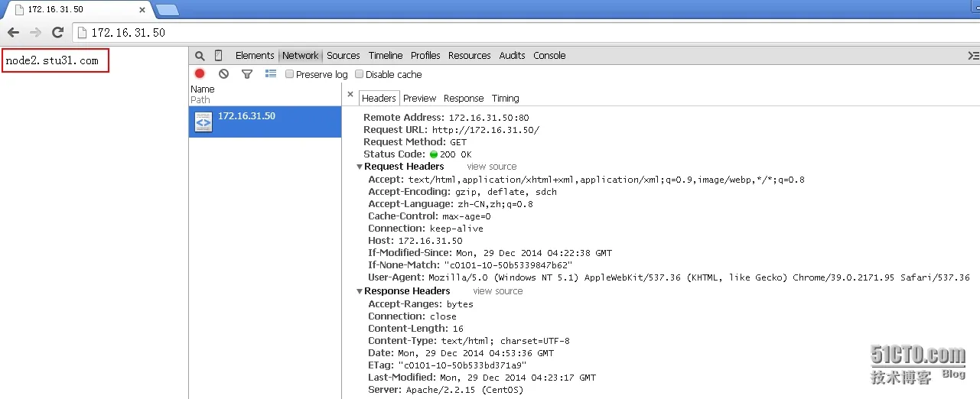Clear the network log
Viewport: 980px width, 399px height.
point(223,74)
